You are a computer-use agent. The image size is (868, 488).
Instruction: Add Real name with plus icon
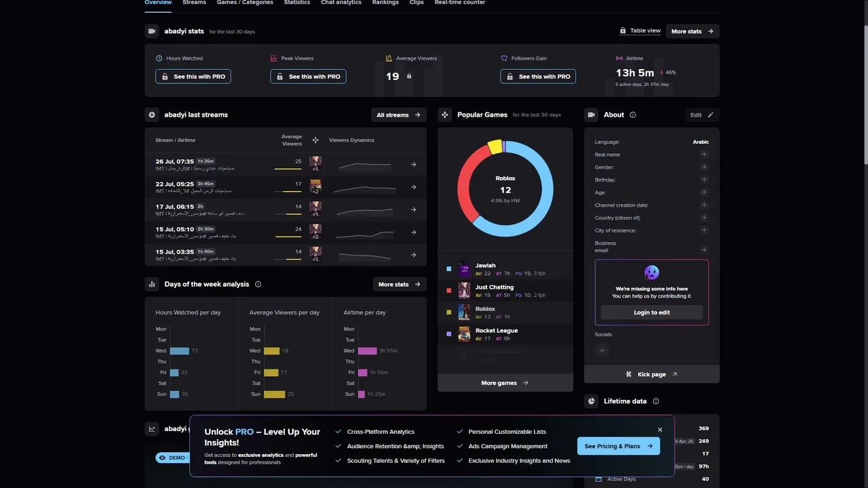pos(704,155)
